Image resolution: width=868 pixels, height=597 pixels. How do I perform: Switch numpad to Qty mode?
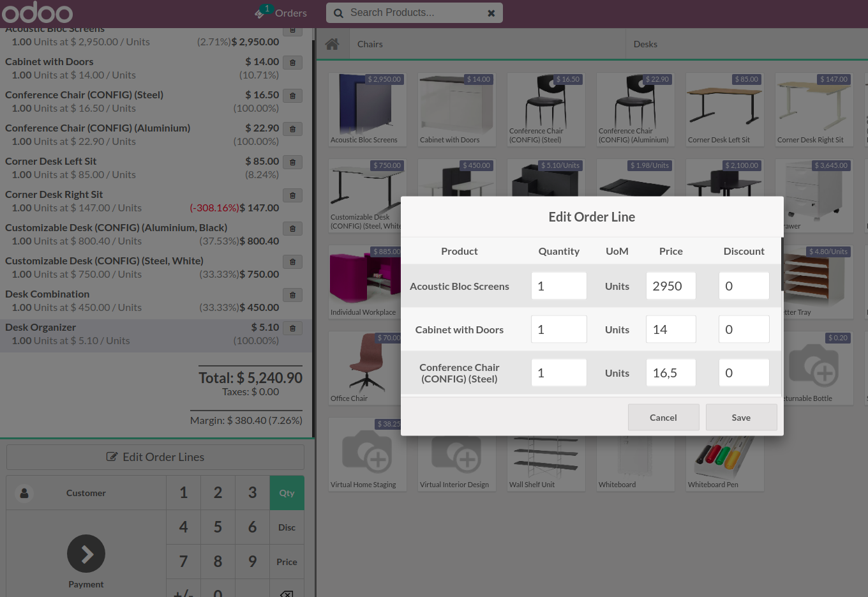[x=287, y=492]
